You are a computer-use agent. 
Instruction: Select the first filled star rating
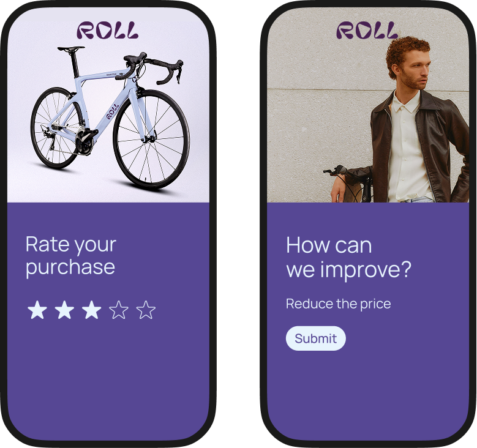tap(37, 310)
